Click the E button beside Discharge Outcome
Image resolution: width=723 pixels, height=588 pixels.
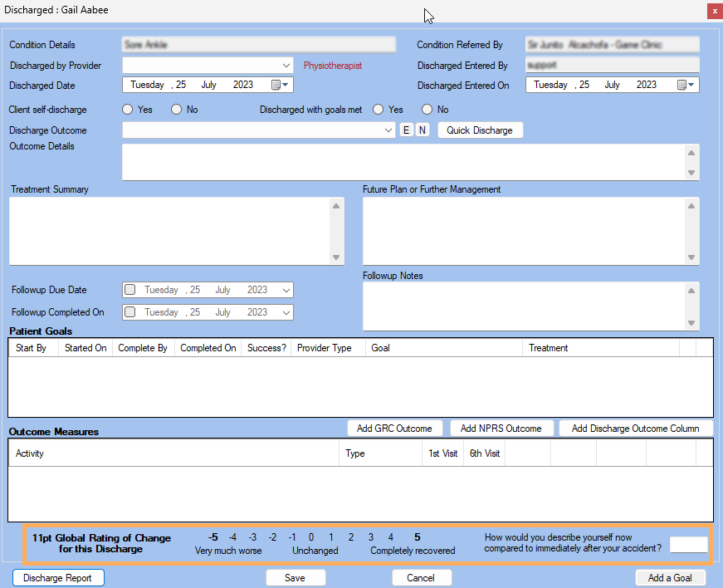click(407, 130)
